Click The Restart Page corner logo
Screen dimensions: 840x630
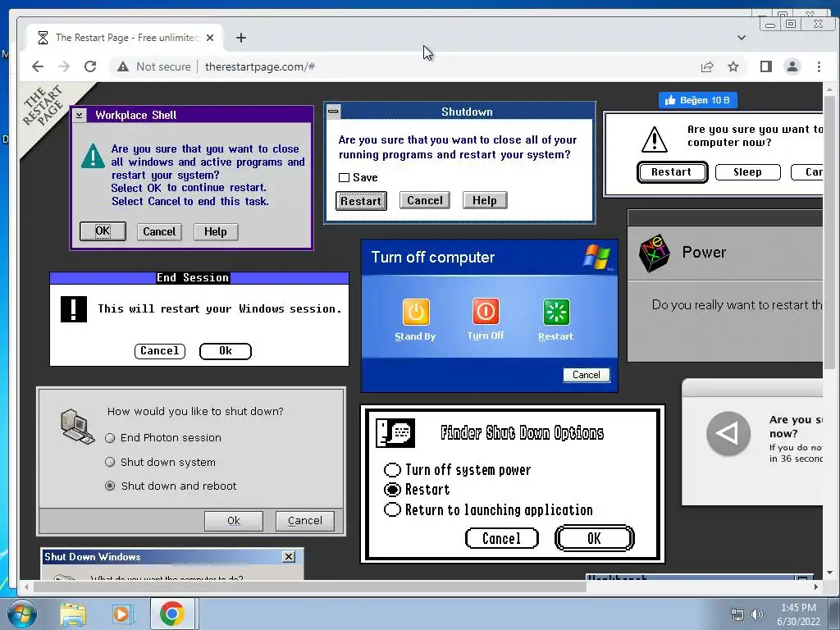(46, 107)
